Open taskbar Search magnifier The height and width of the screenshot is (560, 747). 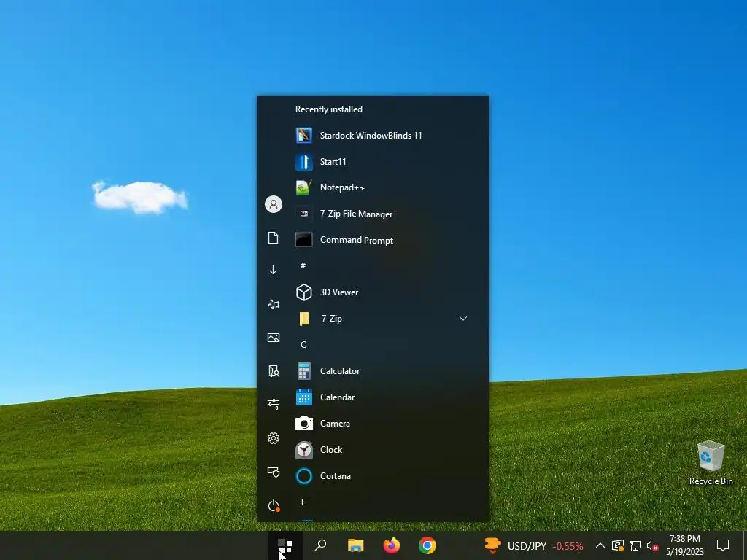(320, 545)
